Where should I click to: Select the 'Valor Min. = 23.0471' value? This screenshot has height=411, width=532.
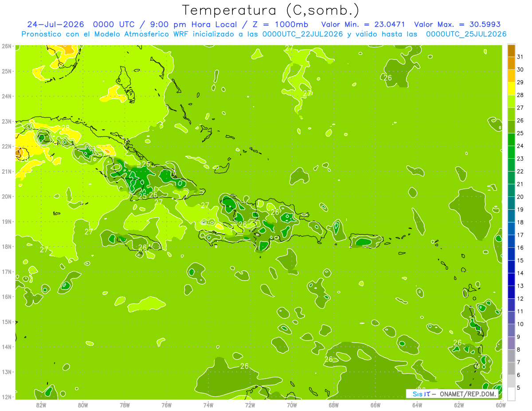pyautogui.click(x=363, y=24)
